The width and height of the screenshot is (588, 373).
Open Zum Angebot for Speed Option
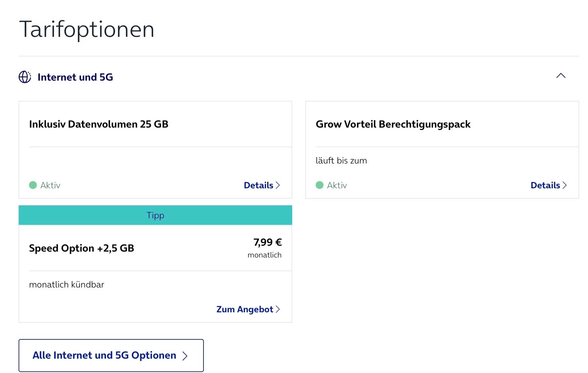pos(245,309)
